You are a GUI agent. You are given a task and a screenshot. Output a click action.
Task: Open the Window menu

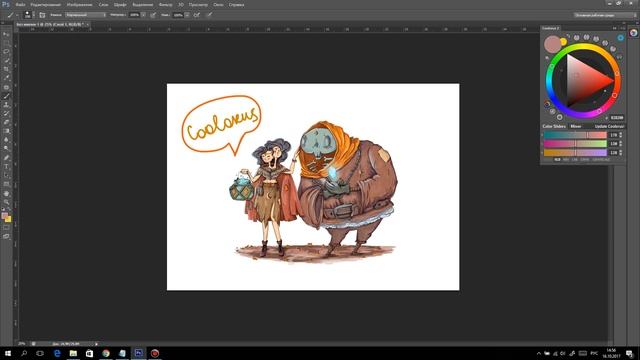click(218, 4)
